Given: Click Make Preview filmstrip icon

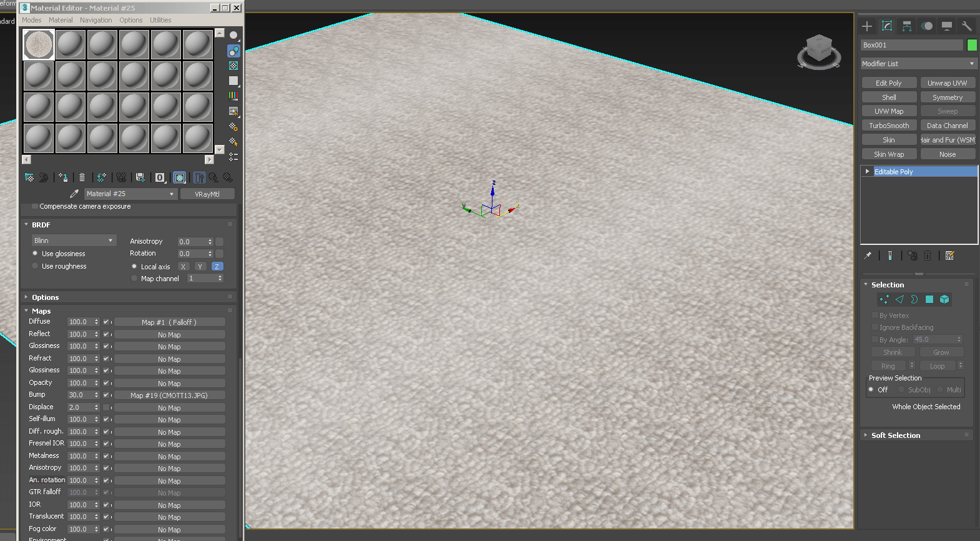Looking at the screenshot, I should pyautogui.click(x=233, y=111).
